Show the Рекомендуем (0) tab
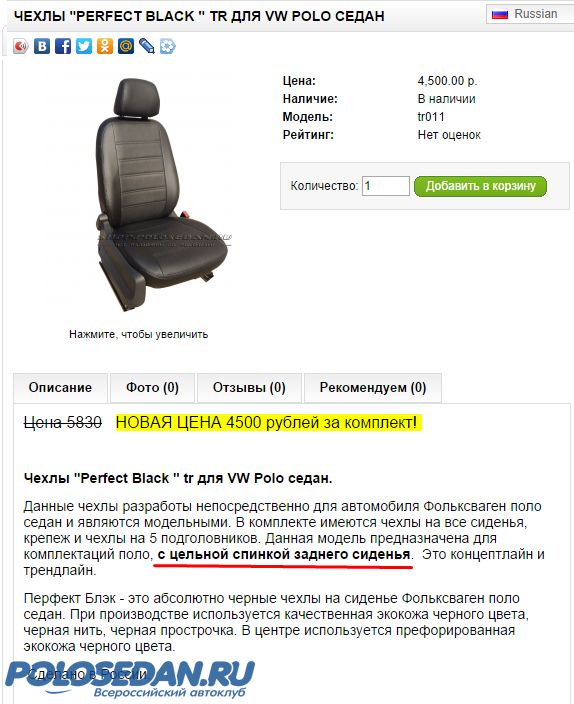574x704 pixels. [373, 387]
